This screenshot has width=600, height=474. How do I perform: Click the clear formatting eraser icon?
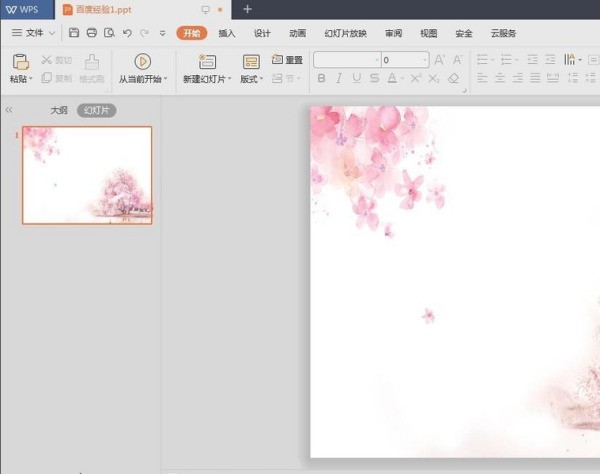(453, 78)
